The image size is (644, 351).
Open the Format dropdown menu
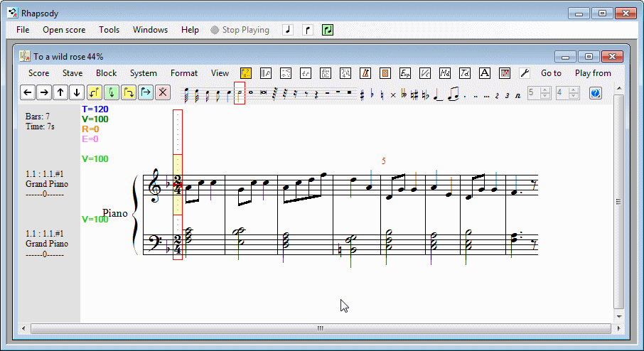point(184,73)
